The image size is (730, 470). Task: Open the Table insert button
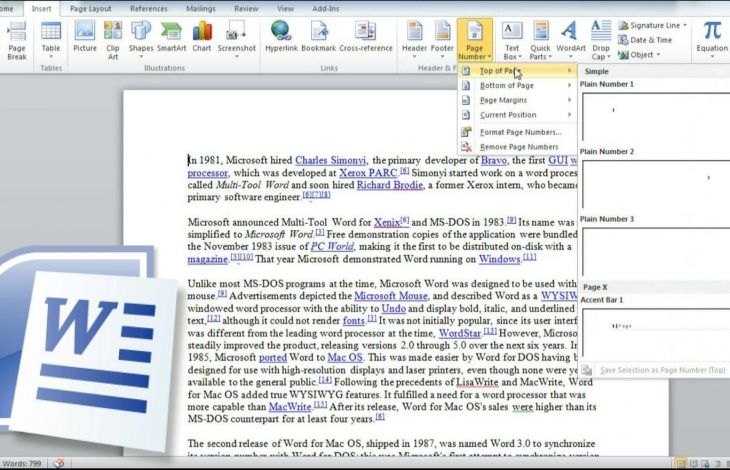[x=51, y=40]
